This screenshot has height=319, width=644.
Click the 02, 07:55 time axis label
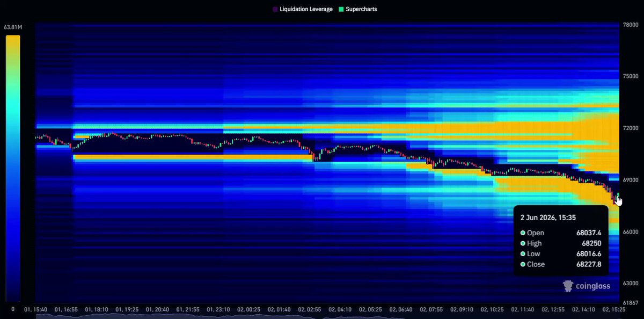point(431,309)
